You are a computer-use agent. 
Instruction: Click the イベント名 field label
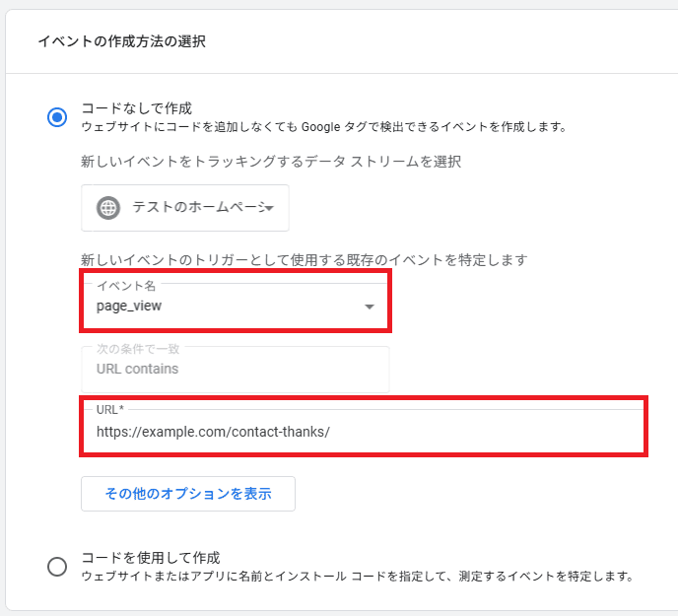coord(126,285)
